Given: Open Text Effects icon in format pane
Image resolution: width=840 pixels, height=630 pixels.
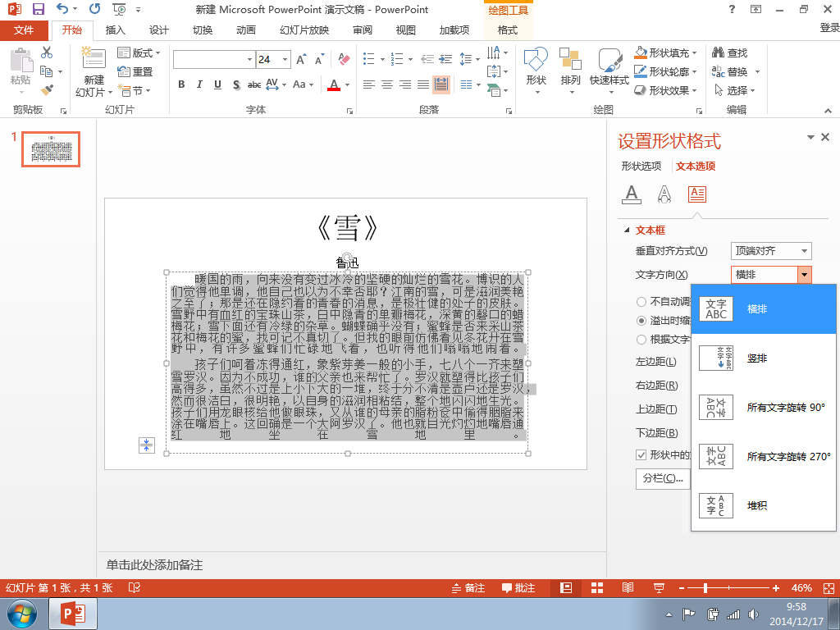Looking at the screenshot, I should point(664,194).
